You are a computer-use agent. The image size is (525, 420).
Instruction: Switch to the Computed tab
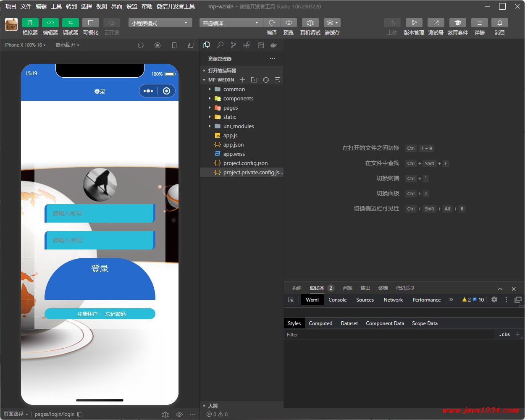point(320,323)
